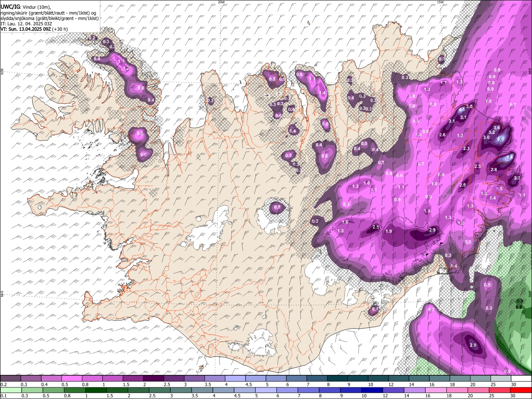
Task: Select the 16–18 light pink rain legend swatch
Action: coord(436,390)
